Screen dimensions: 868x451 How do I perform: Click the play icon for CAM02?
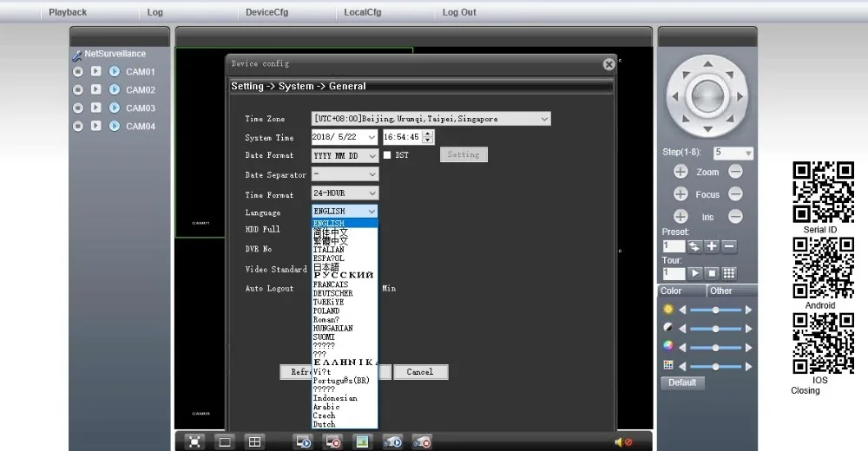[x=95, y=89]
